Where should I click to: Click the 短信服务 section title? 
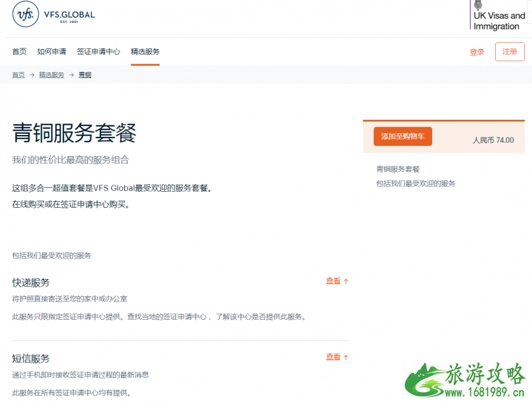31,359
